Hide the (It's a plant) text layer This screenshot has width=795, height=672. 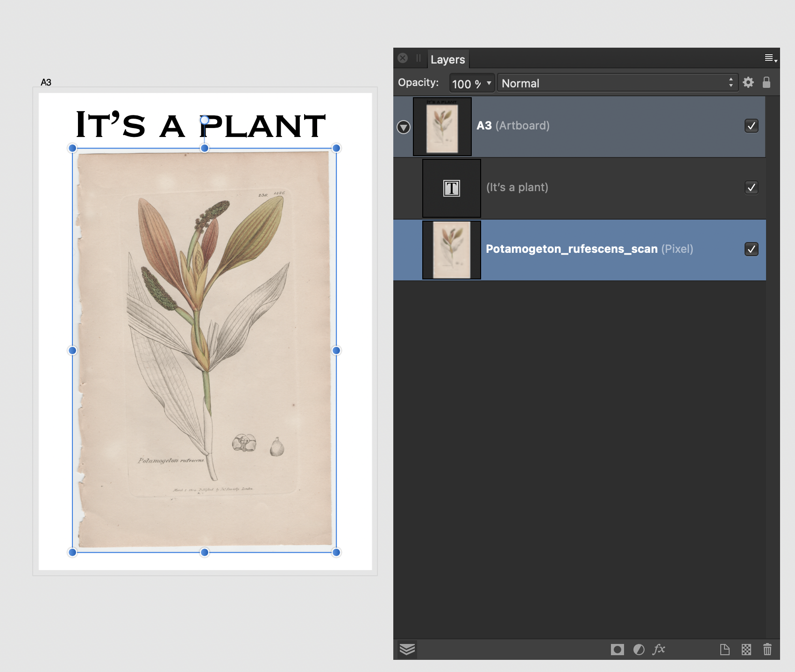[x=751, y=187]
